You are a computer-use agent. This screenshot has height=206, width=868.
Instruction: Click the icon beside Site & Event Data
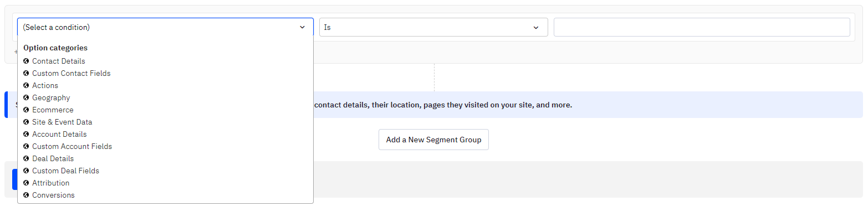pos(26,122)
